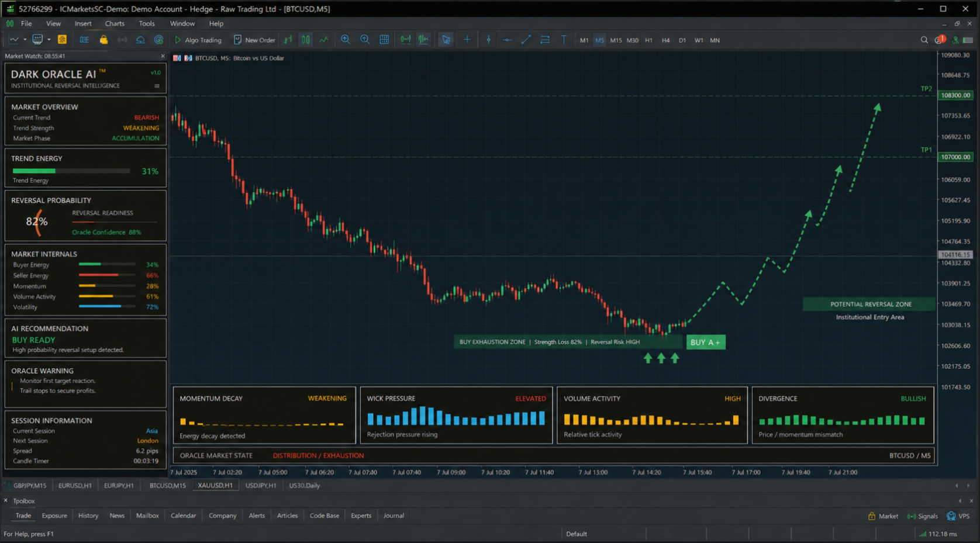Click the circular target icon beside the cloud
The width and height of the screenshot is (980, 543).
pyautogui.click(x=158, y=40)
